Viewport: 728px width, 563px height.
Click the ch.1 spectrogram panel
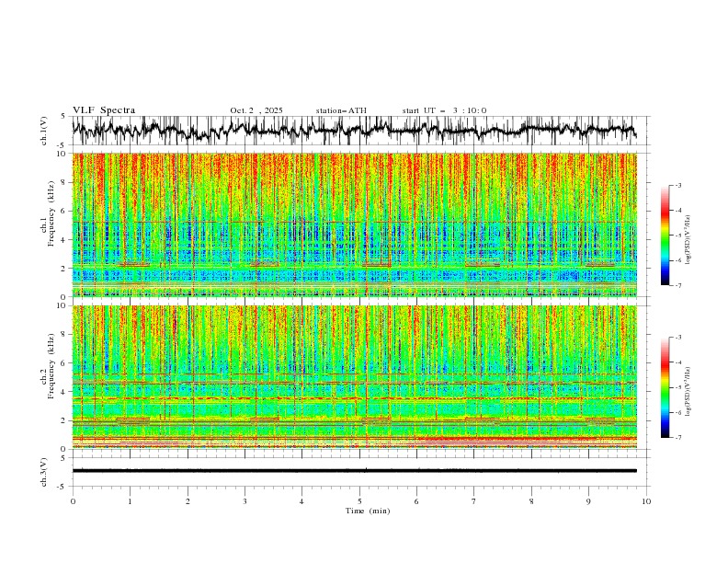[x=354, y=224]
